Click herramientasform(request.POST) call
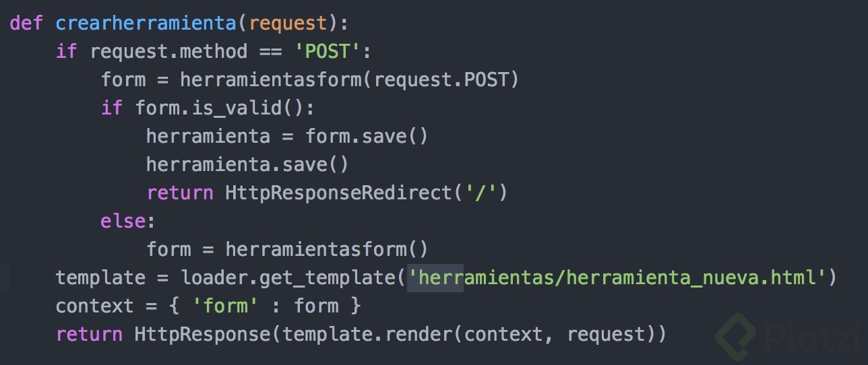868x365 pixels. [349, 79]
